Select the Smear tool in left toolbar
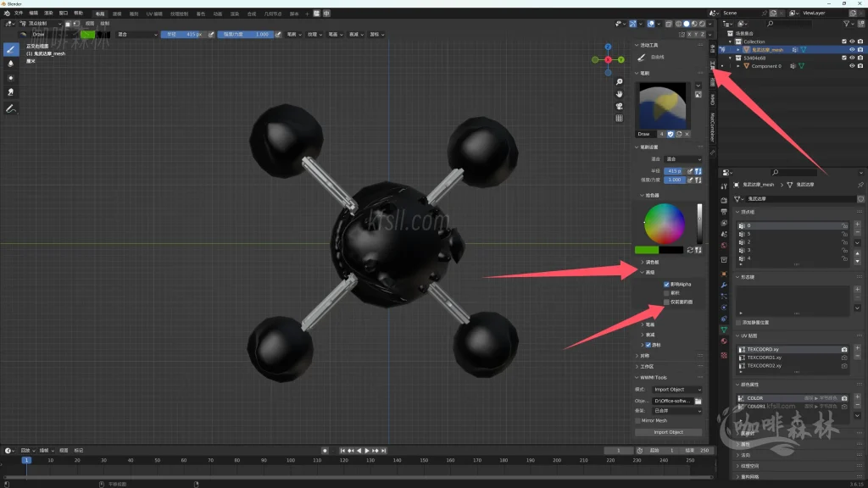The image size is (868, 488). tap(11, 91)
